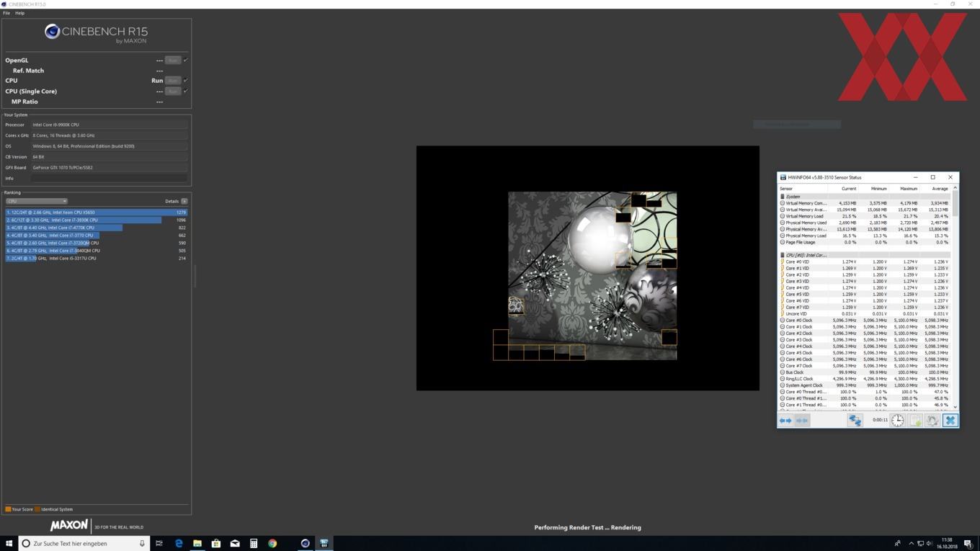Click the HWiNFO clock reset timer icon

coord(898,421)
